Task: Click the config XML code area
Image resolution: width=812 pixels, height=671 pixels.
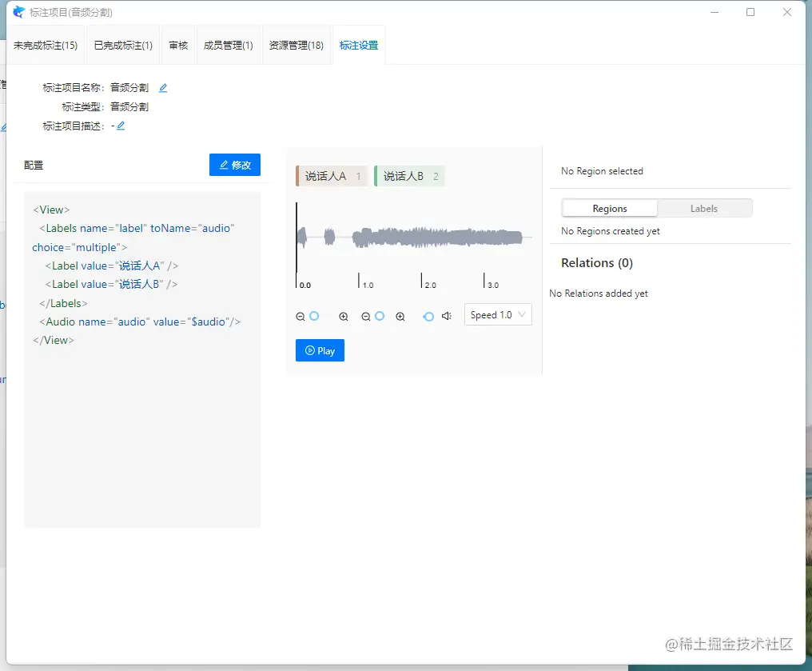Action: click(142, 360)
